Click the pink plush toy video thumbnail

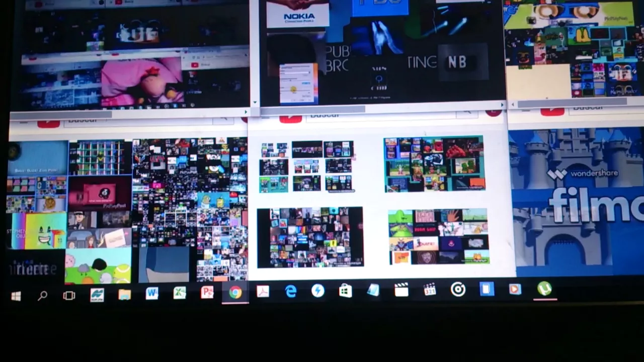pos(142,81)
